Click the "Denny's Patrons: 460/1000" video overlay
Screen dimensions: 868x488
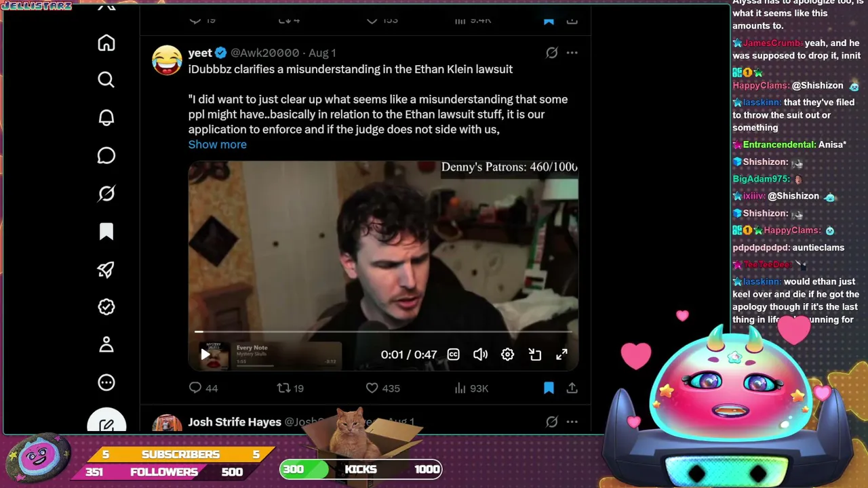tap(509, 167)
